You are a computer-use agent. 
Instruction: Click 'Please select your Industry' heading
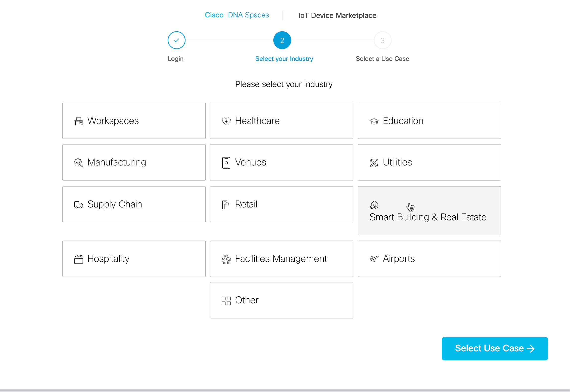tap(284, 84)
